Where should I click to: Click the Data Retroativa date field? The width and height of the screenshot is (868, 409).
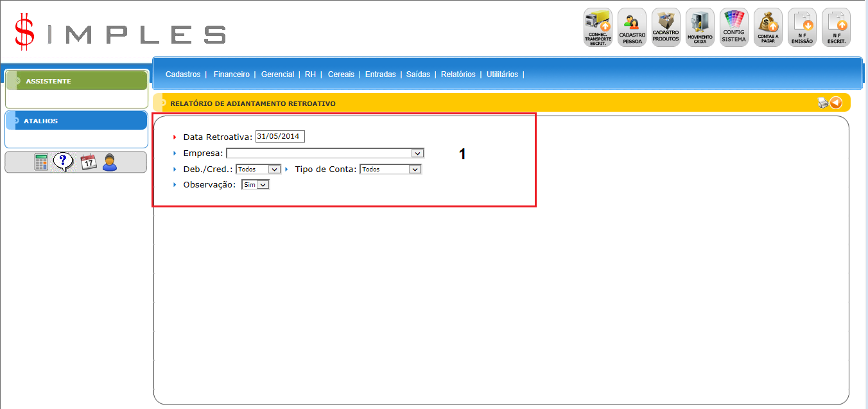click(280, 137)
